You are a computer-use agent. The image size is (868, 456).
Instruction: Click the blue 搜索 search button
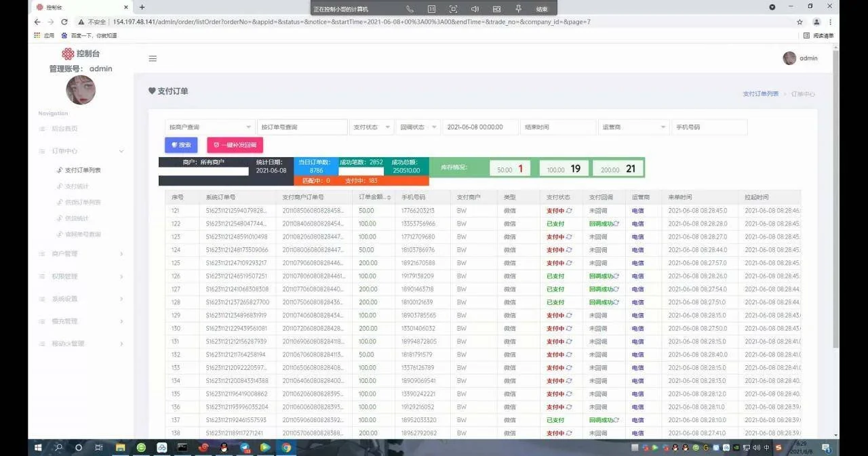(x=180, y=144)
